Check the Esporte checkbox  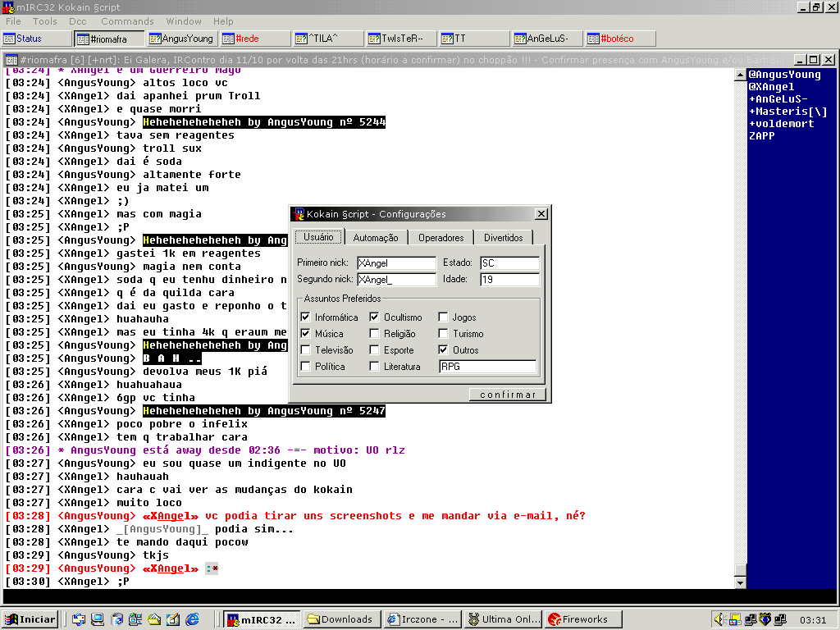[x=374, y=350]
